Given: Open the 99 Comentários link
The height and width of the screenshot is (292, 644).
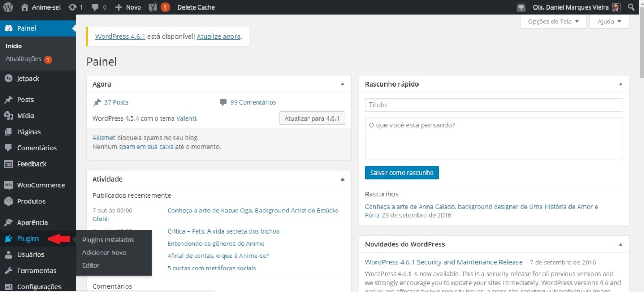Looking at the screenshot, I should click(x=253, y=102).
